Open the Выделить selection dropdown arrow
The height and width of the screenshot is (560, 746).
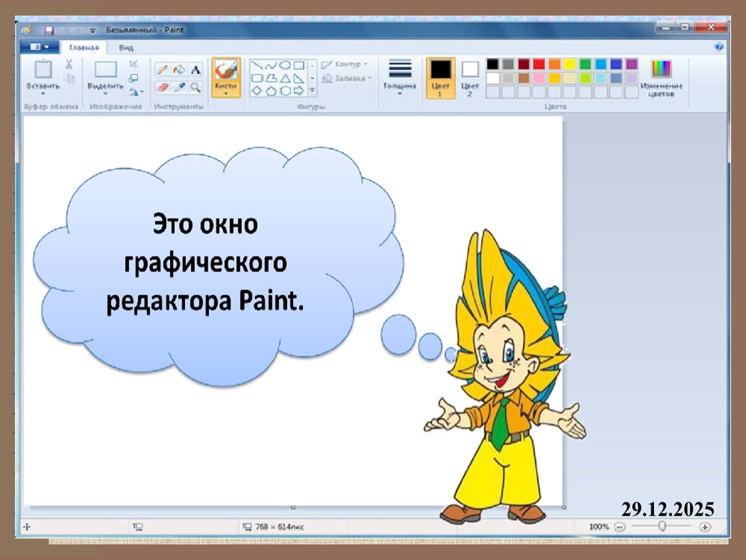tap(105, 93)
